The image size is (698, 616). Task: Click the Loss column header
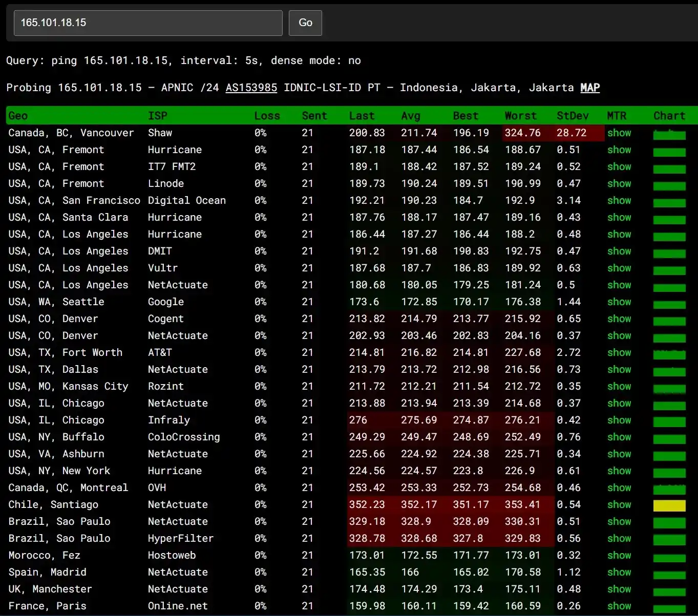(x=267, y=116)
